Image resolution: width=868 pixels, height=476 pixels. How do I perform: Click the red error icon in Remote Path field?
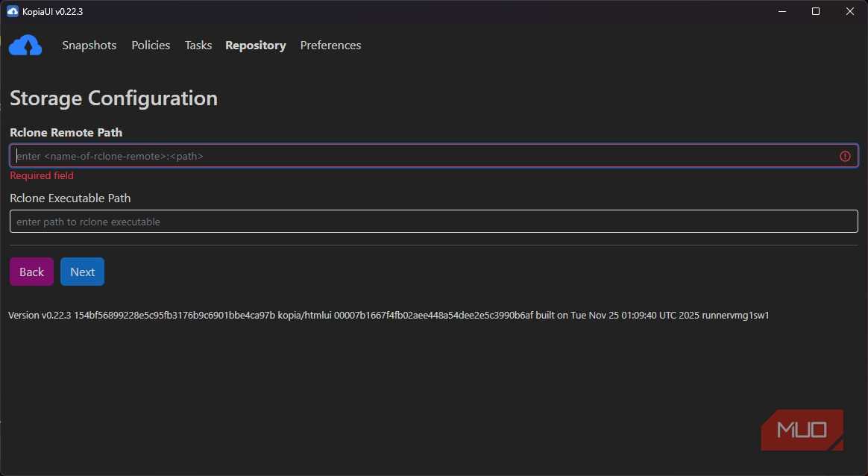pos(845,156)
